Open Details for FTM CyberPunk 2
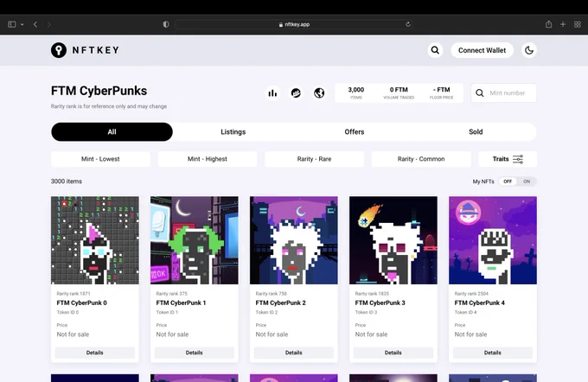Image resolution: width=588 pixels, height=382 pixels. point(294,353)
